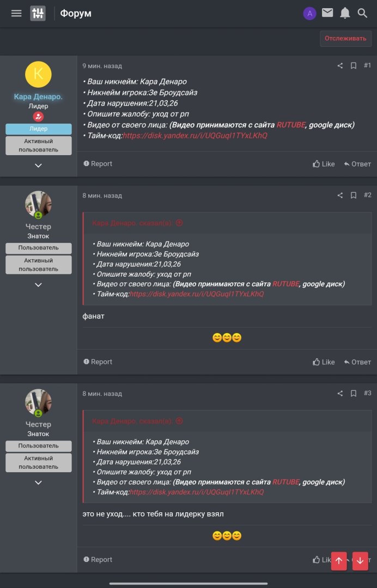Image resolution: width=377 pixels, height=588 pixels.
Task: Open the hamburger navigation menu
Action: click(16, 14)
